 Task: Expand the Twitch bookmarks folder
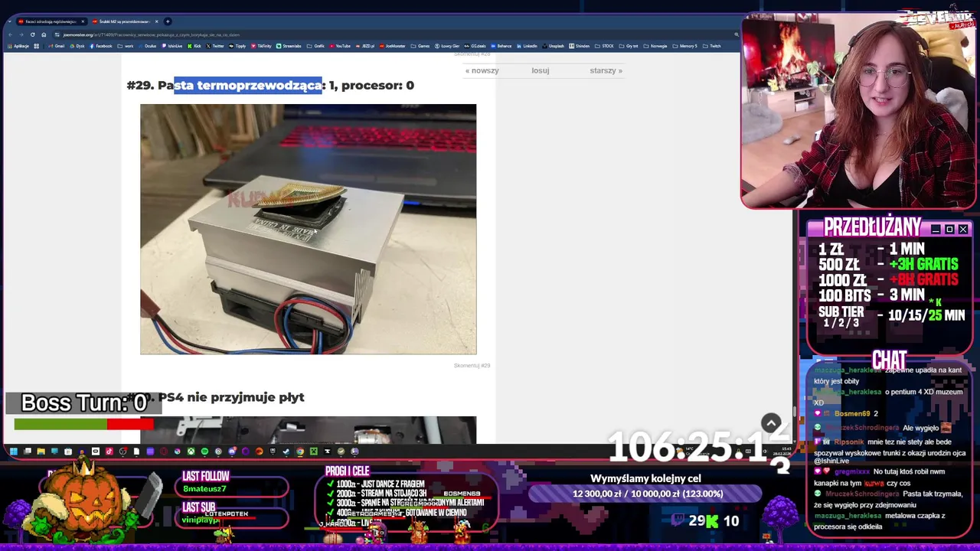711,46
